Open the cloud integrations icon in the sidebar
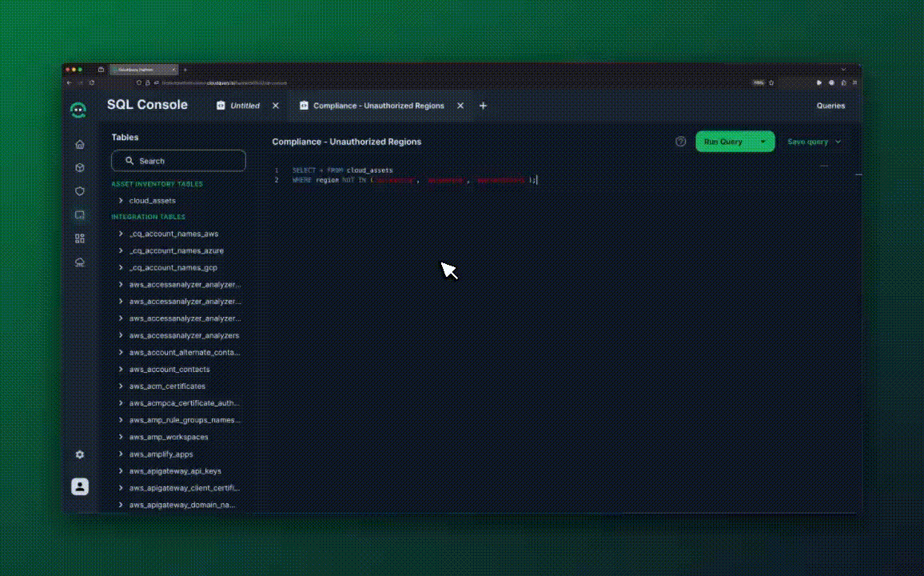This screenshot has width=924, height=576. point(80,262)
